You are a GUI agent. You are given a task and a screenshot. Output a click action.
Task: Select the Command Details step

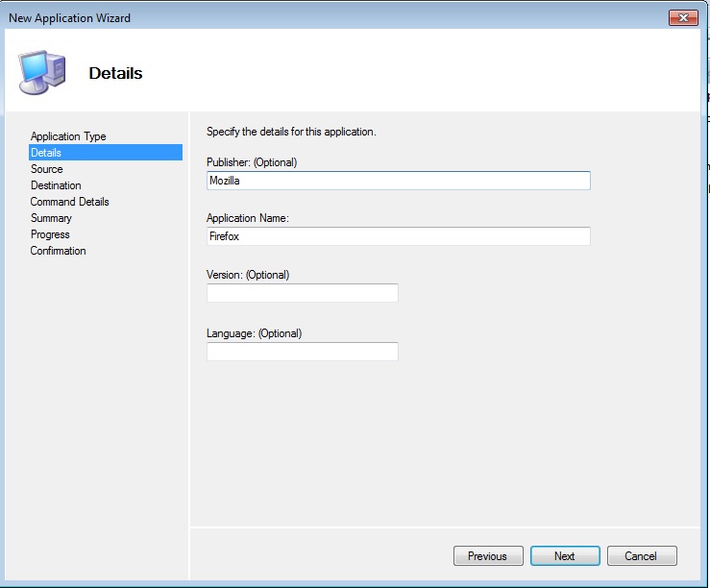[70, 202]
